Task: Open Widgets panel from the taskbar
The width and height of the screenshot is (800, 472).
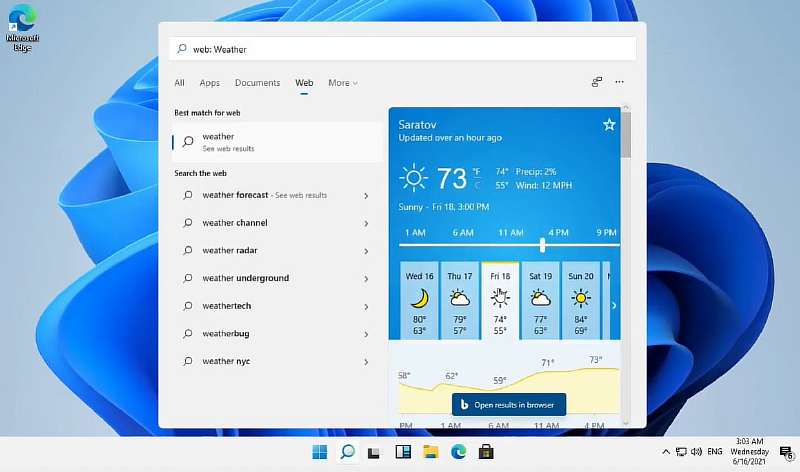Action: coord(403,452)
